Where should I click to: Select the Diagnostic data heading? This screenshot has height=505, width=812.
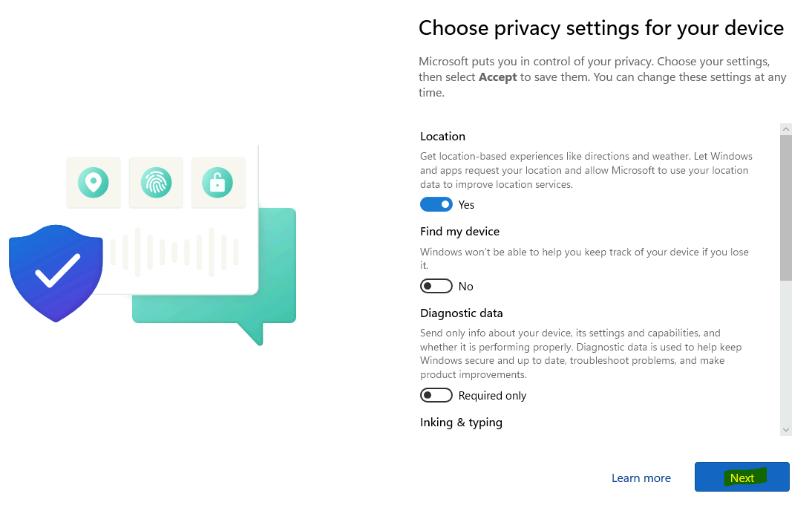coord(462,313)
